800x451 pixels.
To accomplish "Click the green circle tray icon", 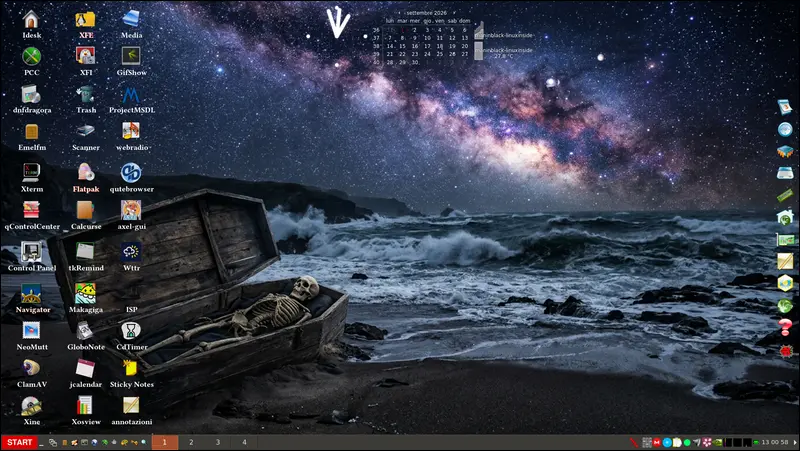I will coord(687,442).
